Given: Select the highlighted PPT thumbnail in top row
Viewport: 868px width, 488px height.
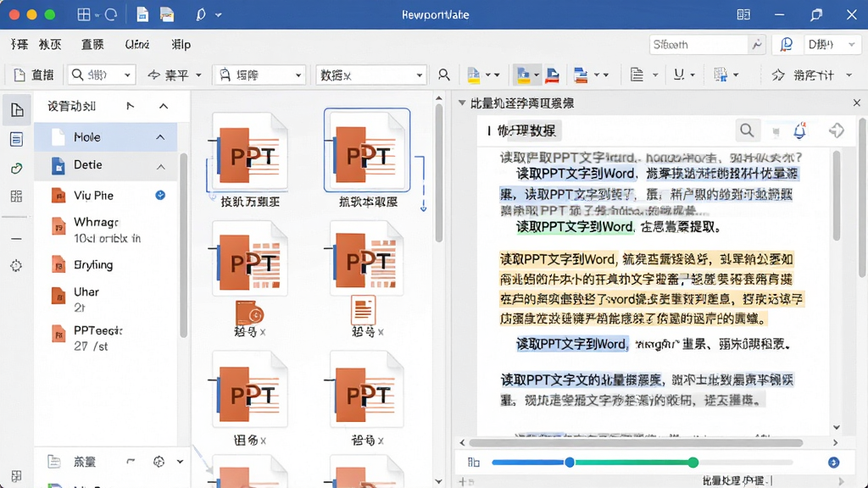Looking at the screenshot, I should 367,150.
